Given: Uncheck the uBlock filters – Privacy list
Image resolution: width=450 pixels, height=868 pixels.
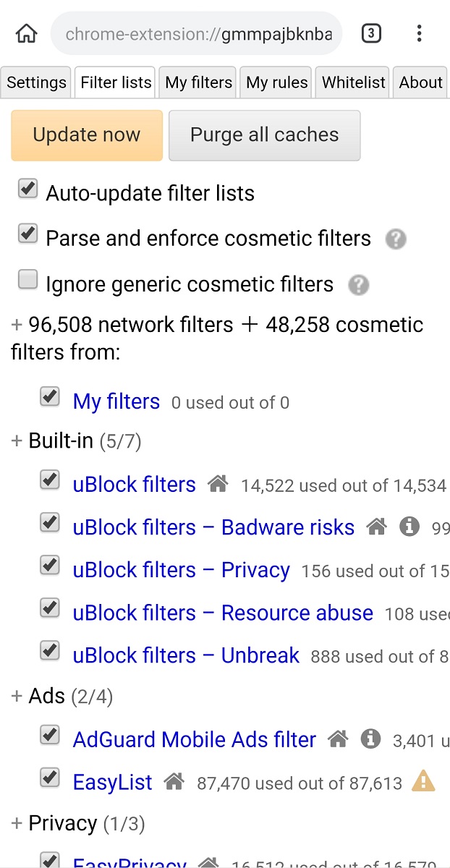Looking at the screenshot, I should tap(49, 566).
